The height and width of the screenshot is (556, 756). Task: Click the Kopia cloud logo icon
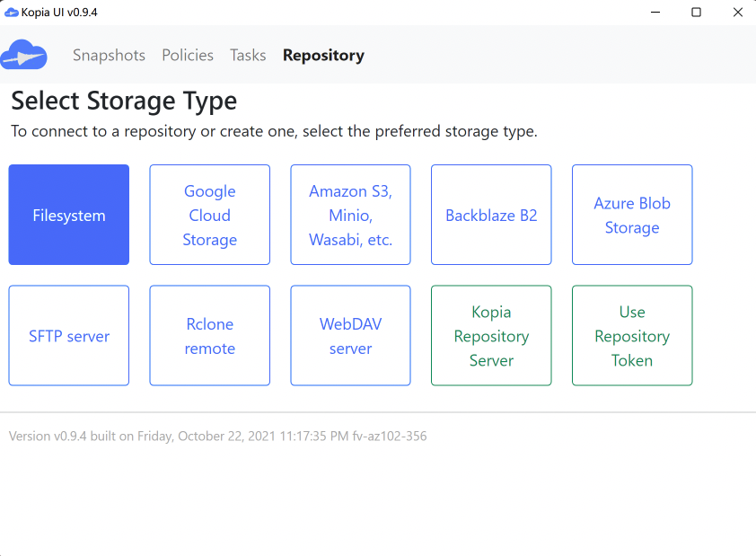click(24, 55)
